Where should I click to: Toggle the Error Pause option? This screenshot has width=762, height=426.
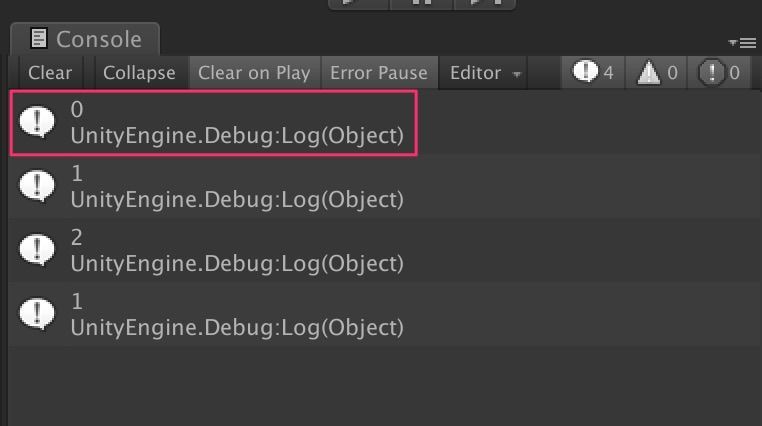379,73
